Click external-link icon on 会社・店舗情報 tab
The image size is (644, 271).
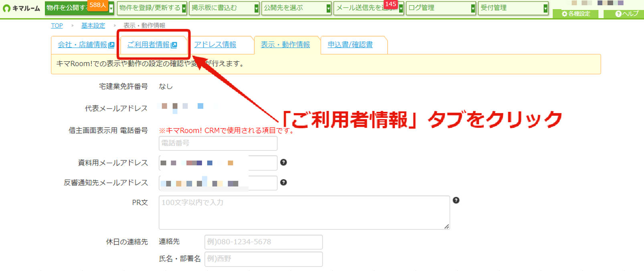click(x=111, y=45)
